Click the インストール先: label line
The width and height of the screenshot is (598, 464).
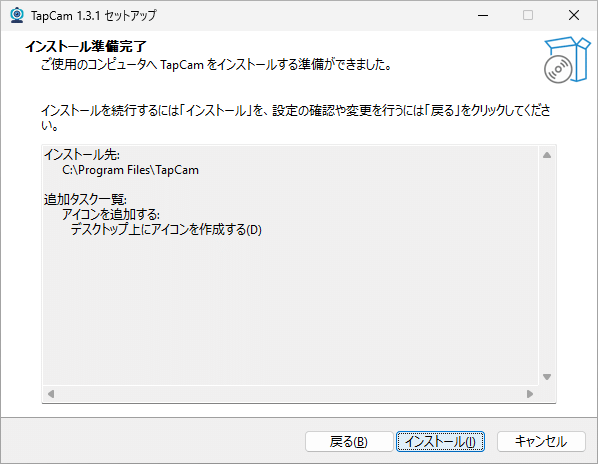[x=82, y=155]
